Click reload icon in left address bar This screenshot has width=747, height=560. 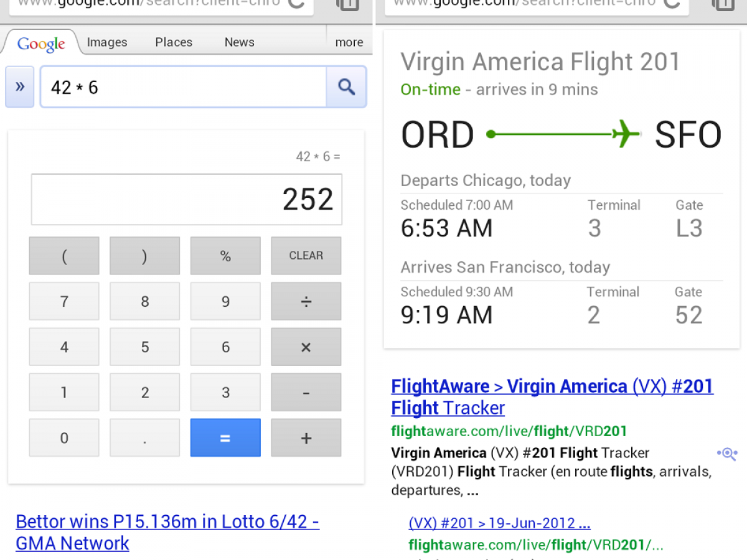click(x=297, y=4)
